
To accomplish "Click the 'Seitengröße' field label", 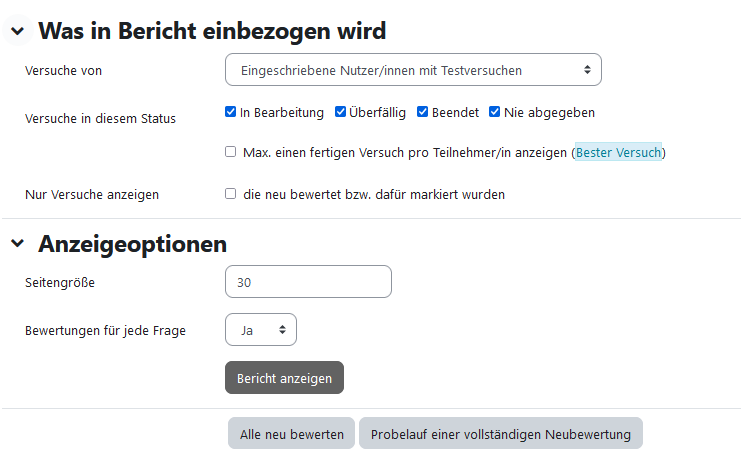I will click(60, 282).
